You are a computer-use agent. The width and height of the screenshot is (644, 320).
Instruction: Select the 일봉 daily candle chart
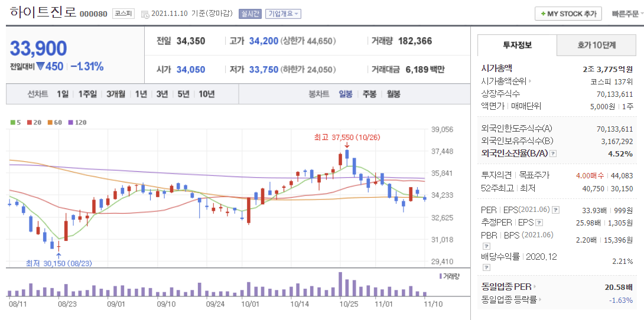point(346,94)
